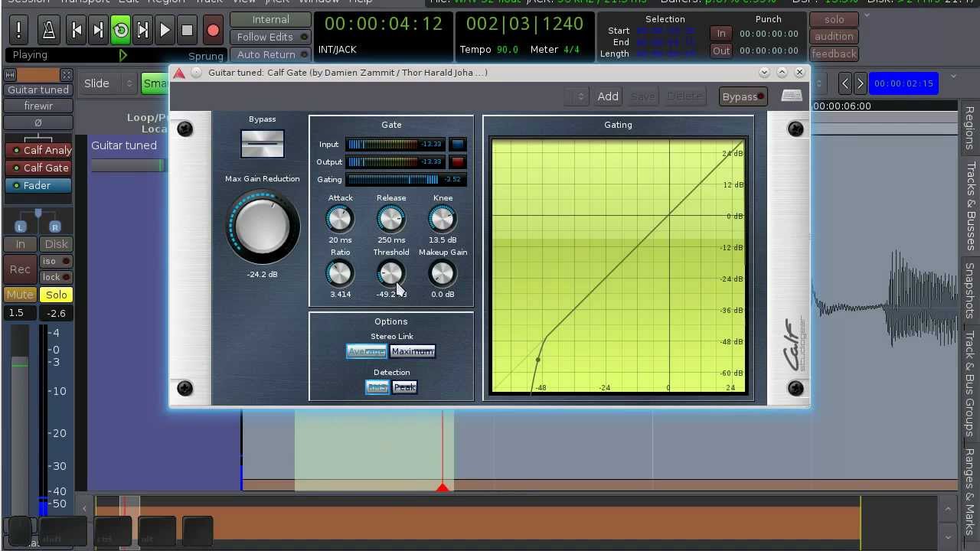Mute the Guitar tuned track
This screenshot has height=551, width=980.
pos(20,295)
